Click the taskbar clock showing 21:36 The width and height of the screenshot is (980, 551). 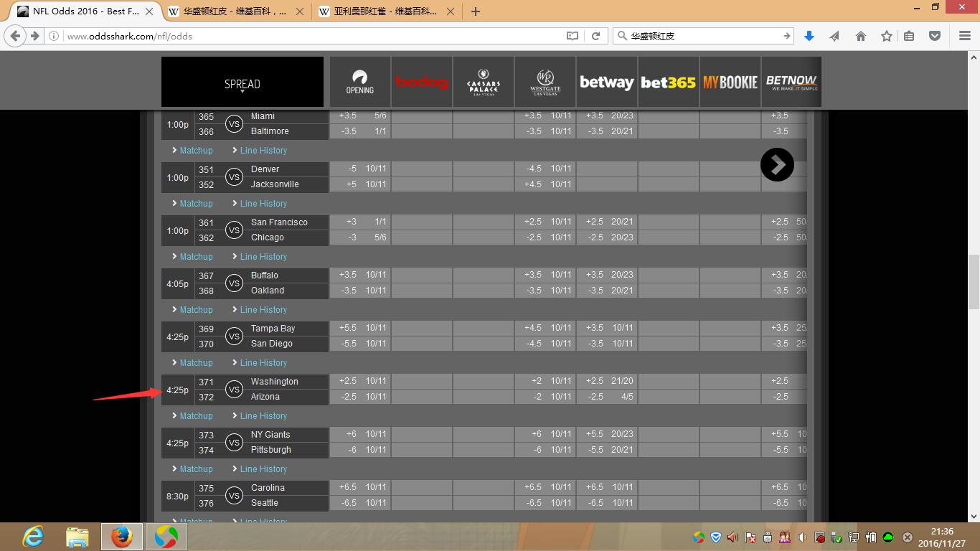tap(941, 537)
